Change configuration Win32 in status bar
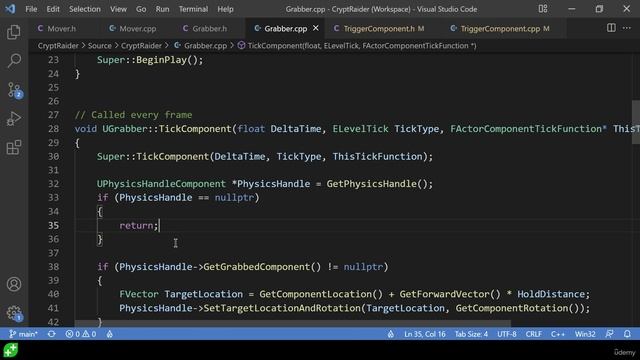The width and height of the screenshot is (640, 360). (x=585, y=334)
